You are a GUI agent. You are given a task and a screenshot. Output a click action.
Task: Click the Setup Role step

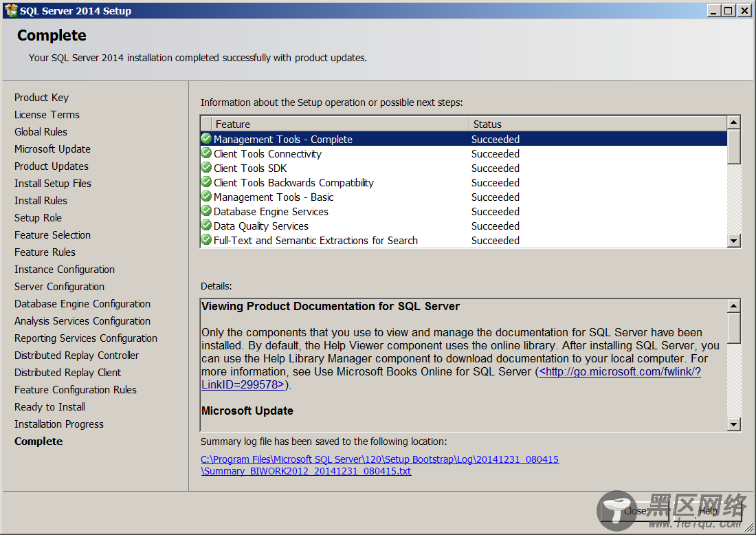38,218
